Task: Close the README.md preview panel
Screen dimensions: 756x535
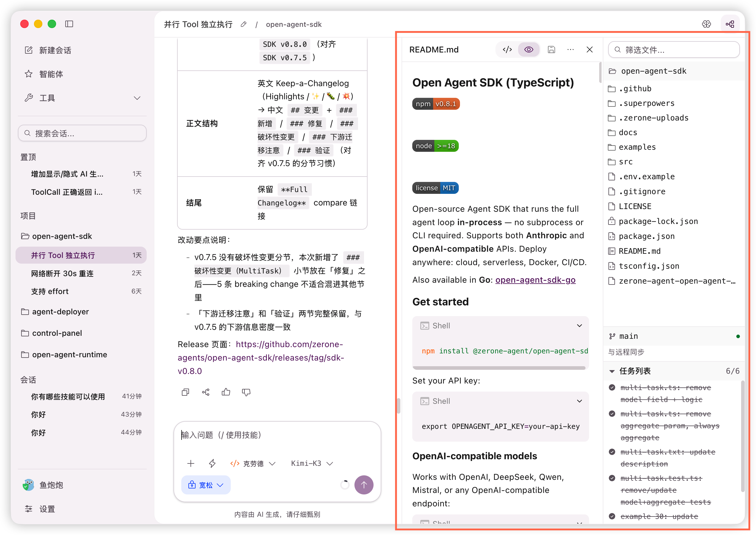Action: point(589,50)
